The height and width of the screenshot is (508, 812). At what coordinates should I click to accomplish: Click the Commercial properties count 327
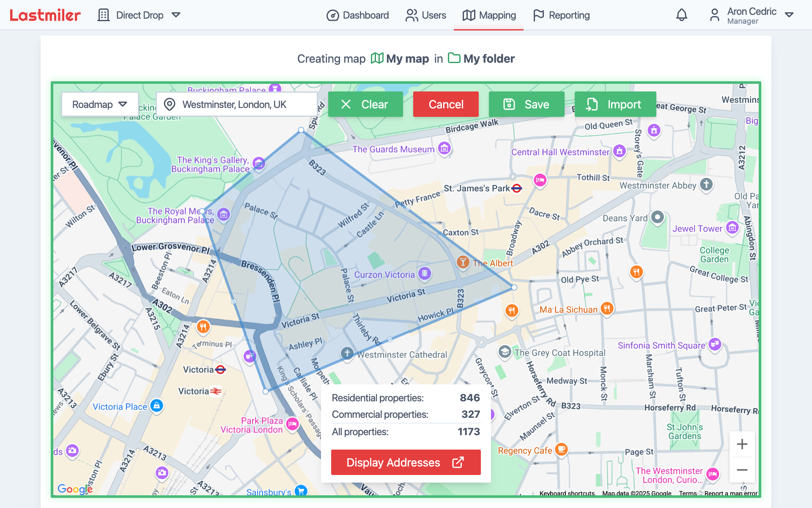pos(471,414)
